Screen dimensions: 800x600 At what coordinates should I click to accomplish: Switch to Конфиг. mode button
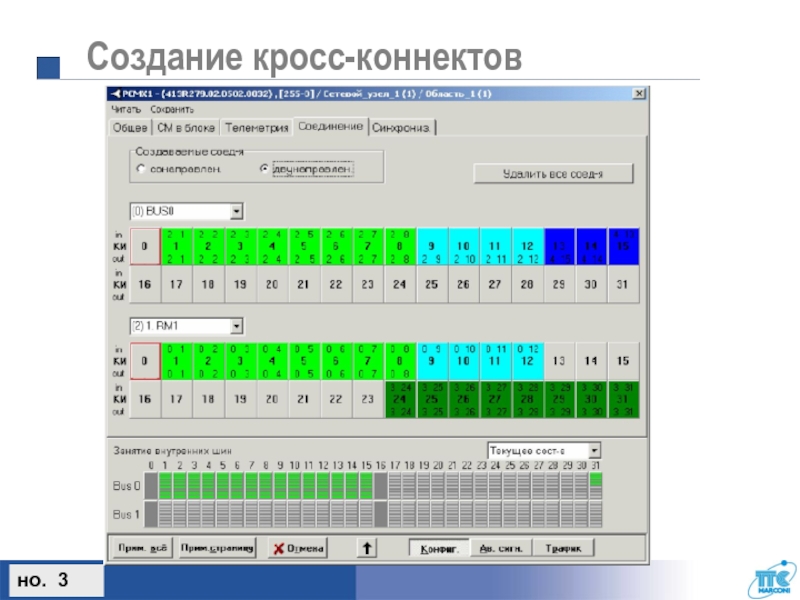[x=439, y=549]
